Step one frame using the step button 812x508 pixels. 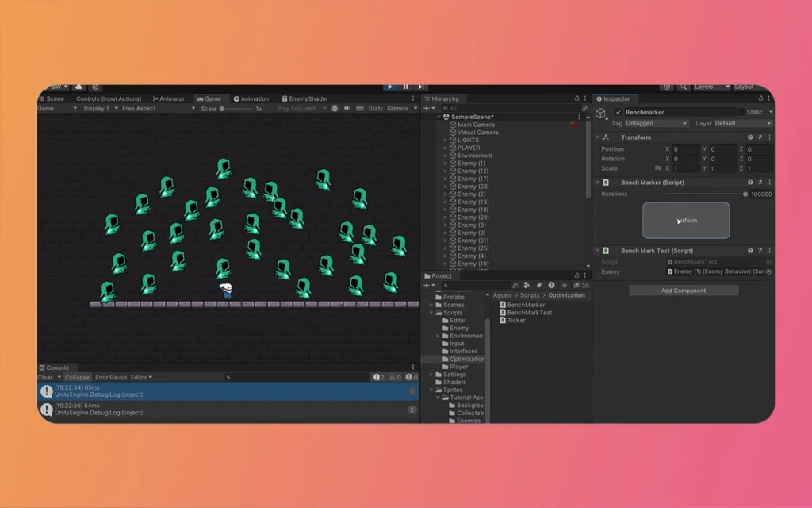[x=421, y=87]
